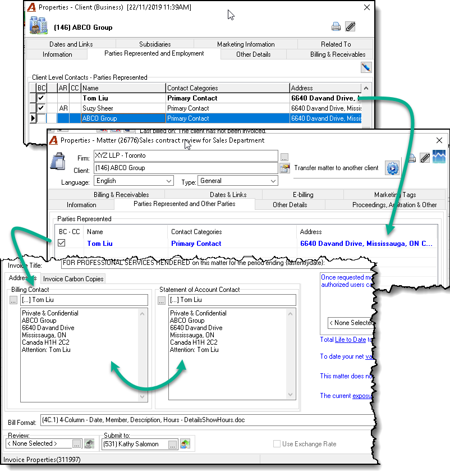Open the paperclip attachments in Matter Properties window

coord(425,158)
